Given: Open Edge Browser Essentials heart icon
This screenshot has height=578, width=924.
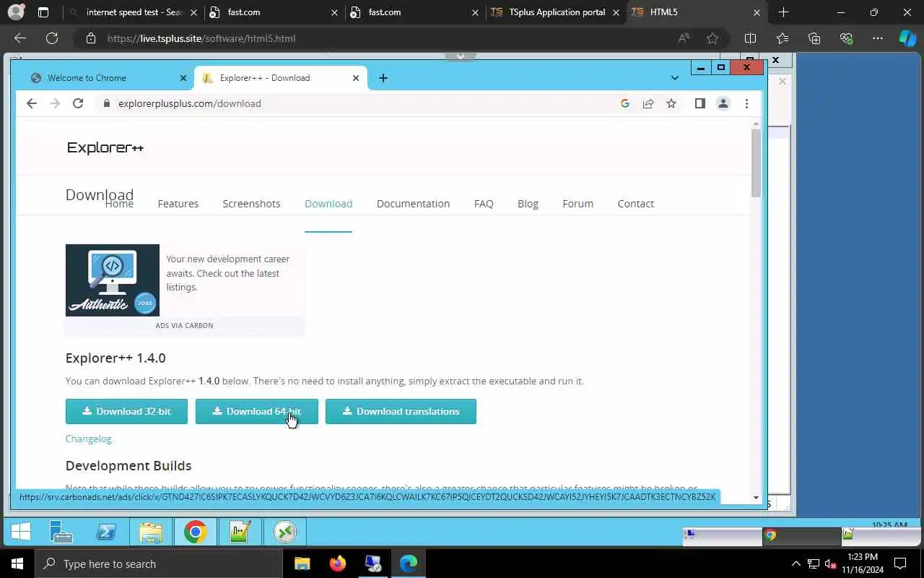Looking at the screenshot, I should point(846,38).
